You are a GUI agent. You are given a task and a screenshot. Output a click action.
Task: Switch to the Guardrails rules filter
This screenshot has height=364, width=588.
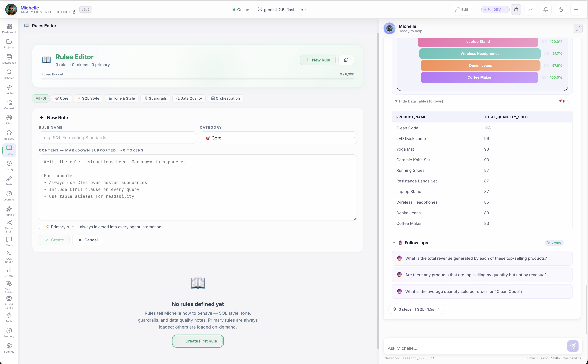[x=155, y=98]
